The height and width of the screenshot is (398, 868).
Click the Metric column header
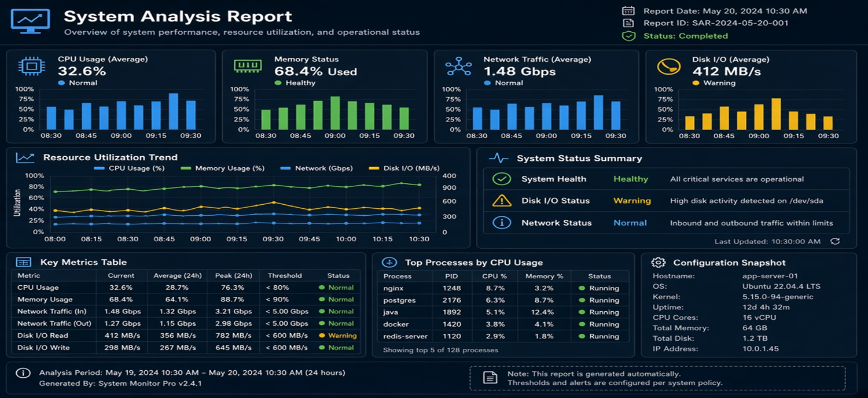(29, 276)
